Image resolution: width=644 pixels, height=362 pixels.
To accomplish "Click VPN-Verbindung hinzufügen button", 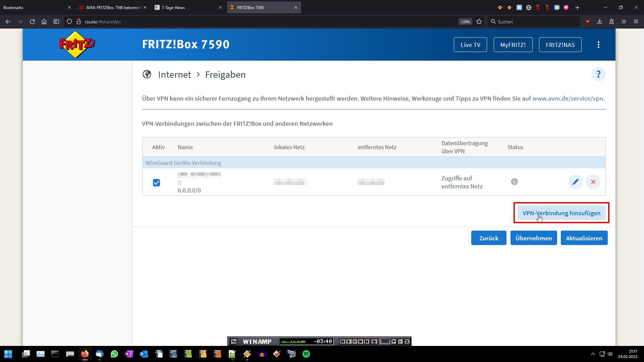I will [561, 213].
